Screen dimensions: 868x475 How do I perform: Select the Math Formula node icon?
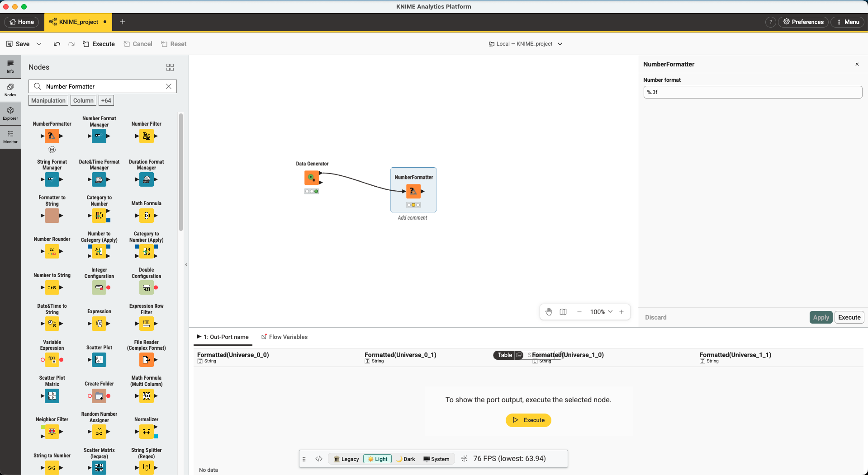coord(146,216)
